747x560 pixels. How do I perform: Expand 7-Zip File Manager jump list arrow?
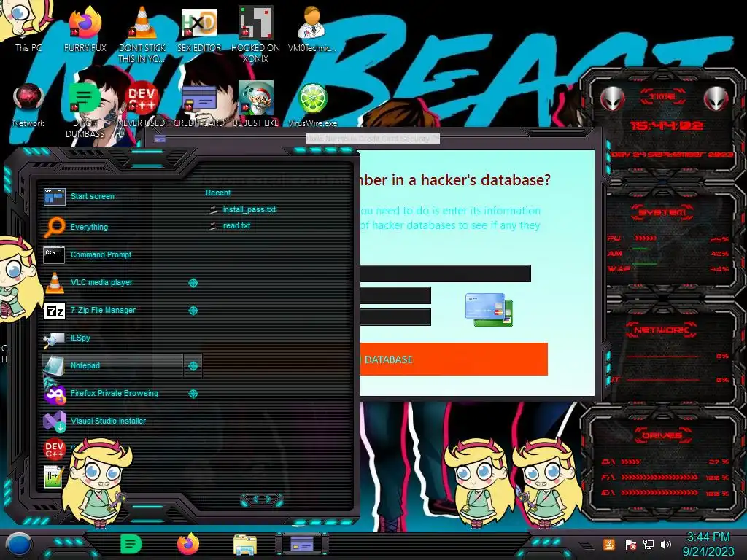[193, 311]
